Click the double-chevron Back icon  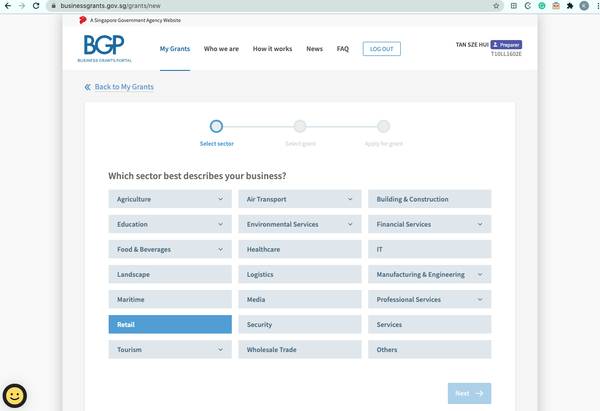click(x=88, y=87)
